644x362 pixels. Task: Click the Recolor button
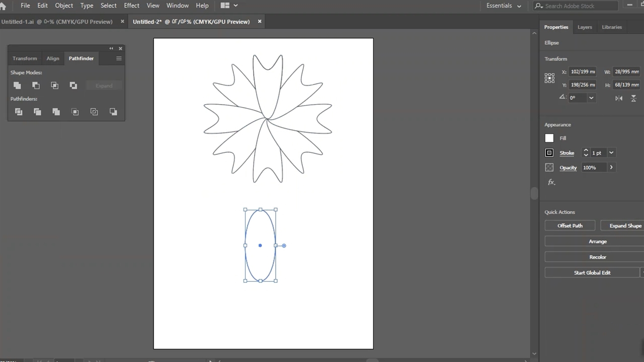click(597, 257)
